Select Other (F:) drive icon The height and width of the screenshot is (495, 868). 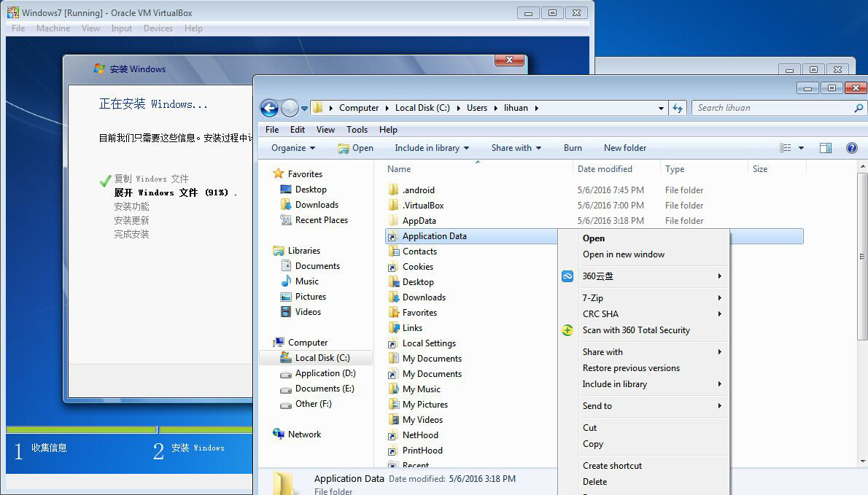coord(286,405)
